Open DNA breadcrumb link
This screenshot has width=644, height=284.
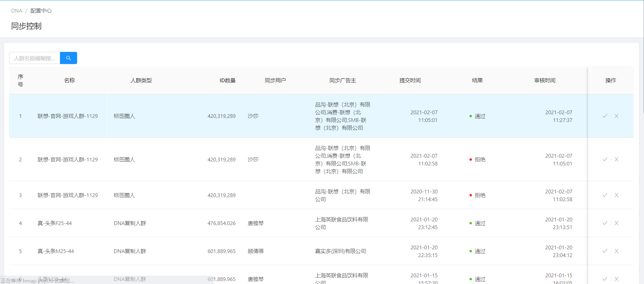point(17,11)
